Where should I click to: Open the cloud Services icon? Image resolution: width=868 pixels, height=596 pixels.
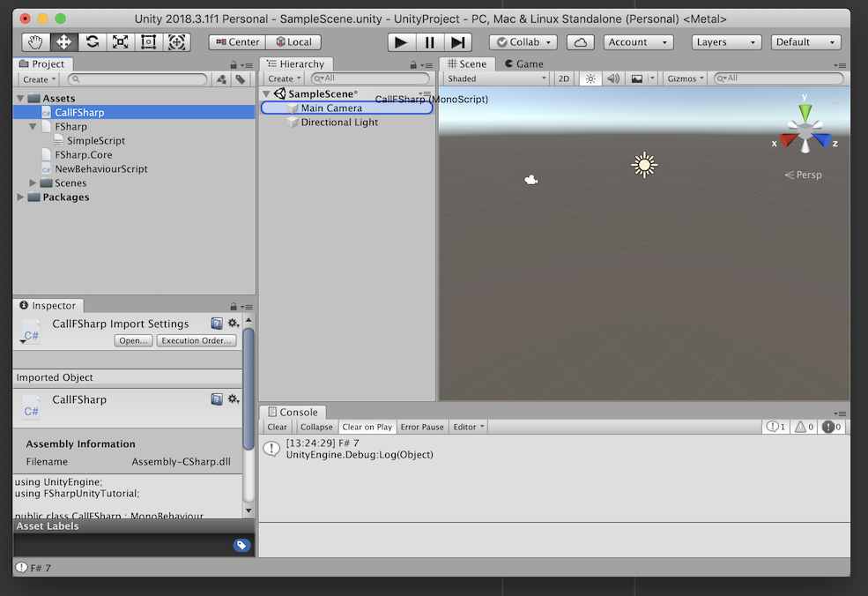tap(580, 42)
